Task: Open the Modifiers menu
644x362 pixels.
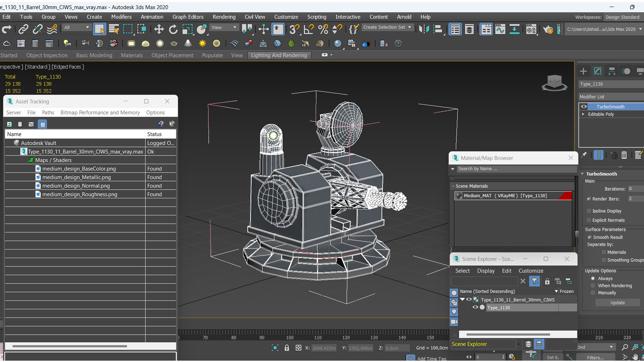Action: pos(121,17)
